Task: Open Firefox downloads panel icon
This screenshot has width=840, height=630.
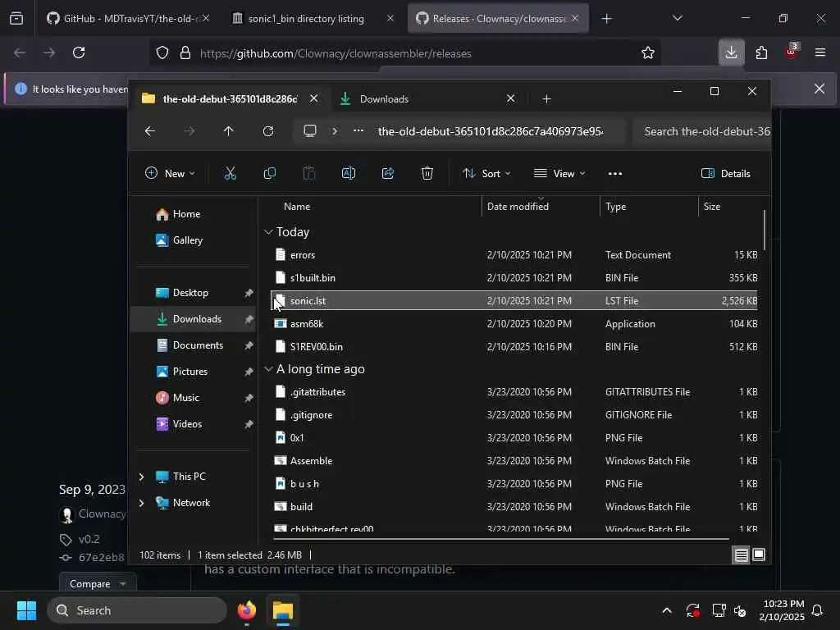Action: (731, 52)
